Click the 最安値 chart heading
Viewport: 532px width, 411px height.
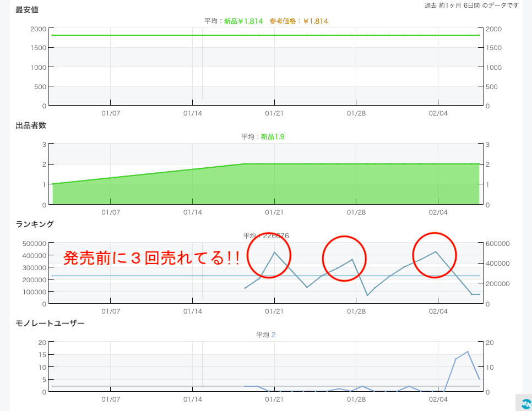click(x=27, y=10)
